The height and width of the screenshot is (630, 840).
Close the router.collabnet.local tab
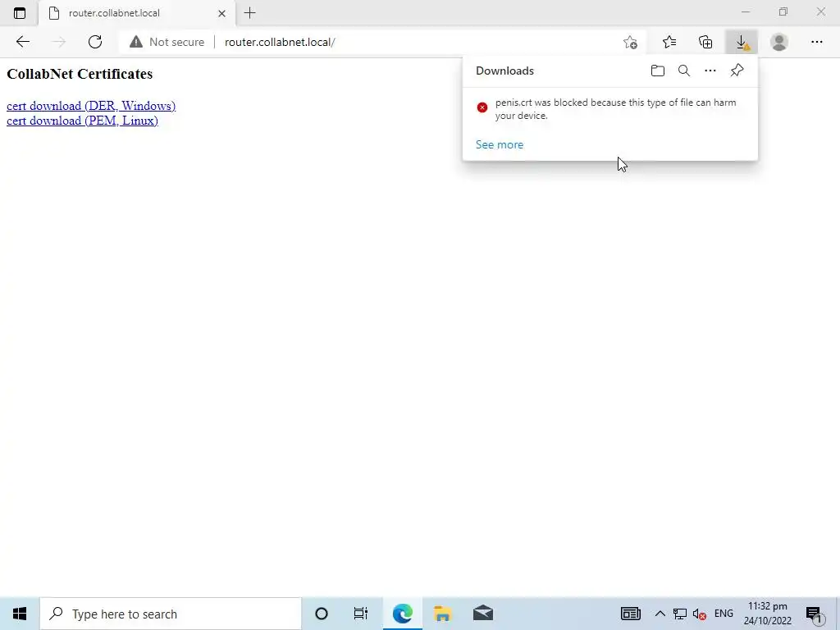(221, 13)
